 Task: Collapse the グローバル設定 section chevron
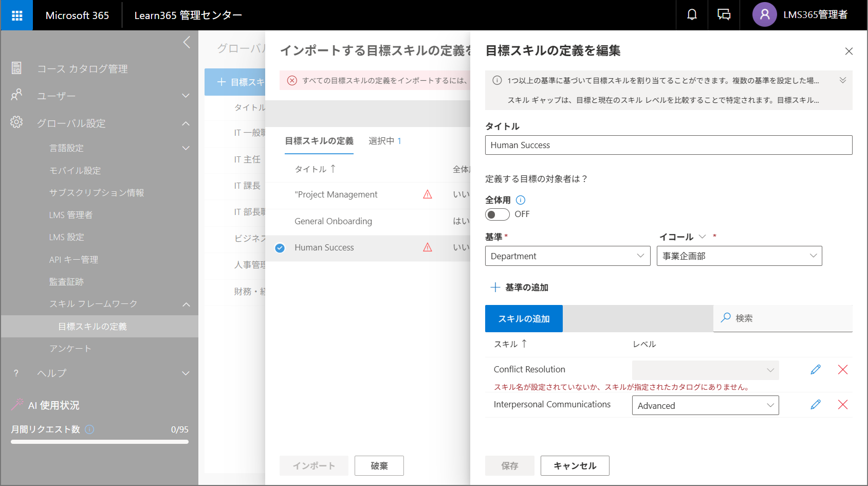(x=186, y=123)
